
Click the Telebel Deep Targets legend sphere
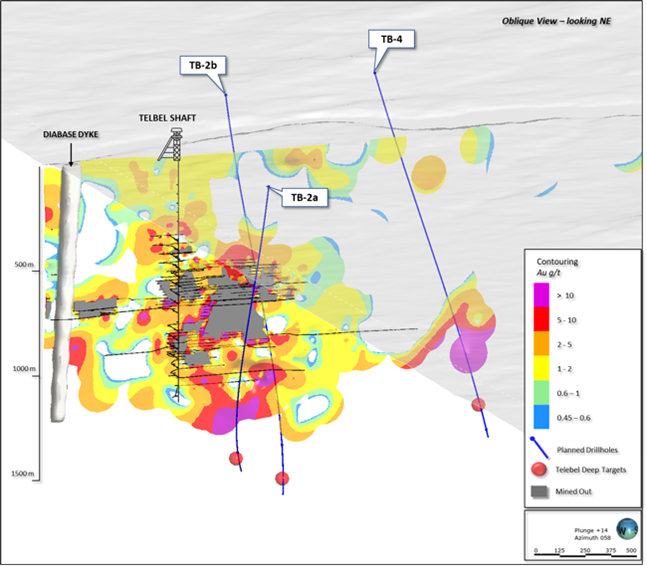click(x=539, y=469)
